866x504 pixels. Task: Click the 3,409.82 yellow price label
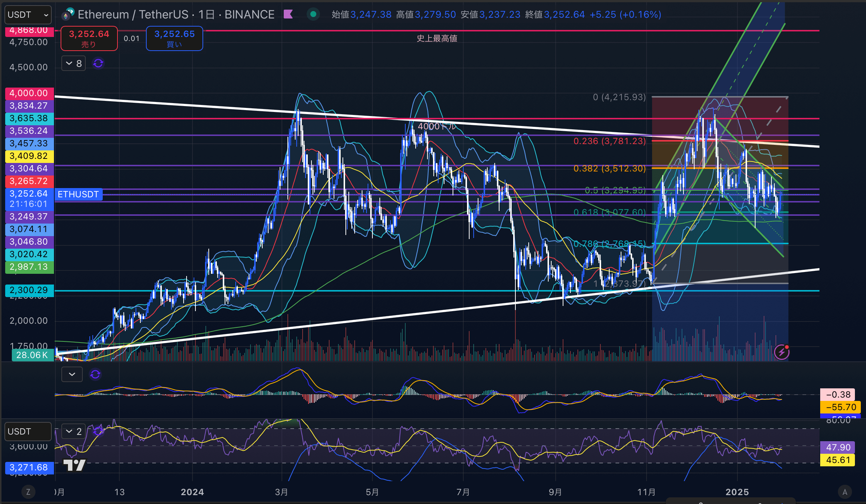click(x=29, y=156)
